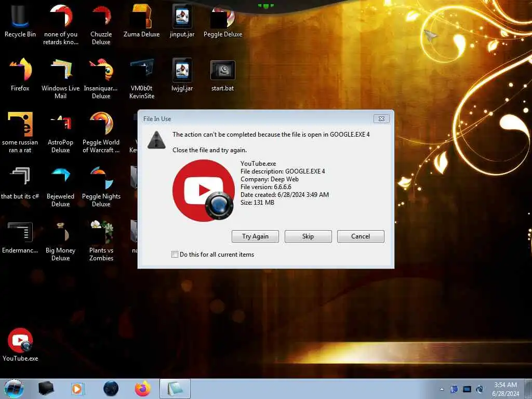532x399 pixels.
Task: Click the 'Company: Deep Web' line
Action: [270, 179]
